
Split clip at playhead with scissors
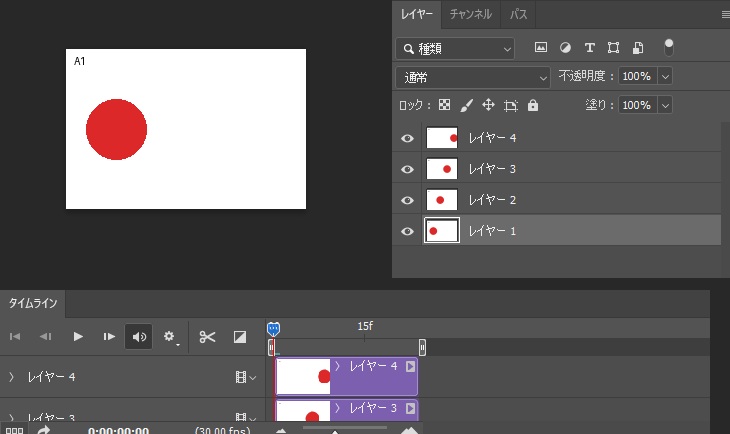coord(207,336)
